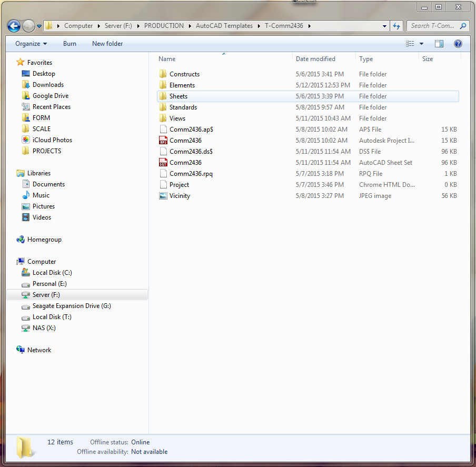Open the Downloads favorite
This screenshot has height=467, width=476.
pos(47,84)
